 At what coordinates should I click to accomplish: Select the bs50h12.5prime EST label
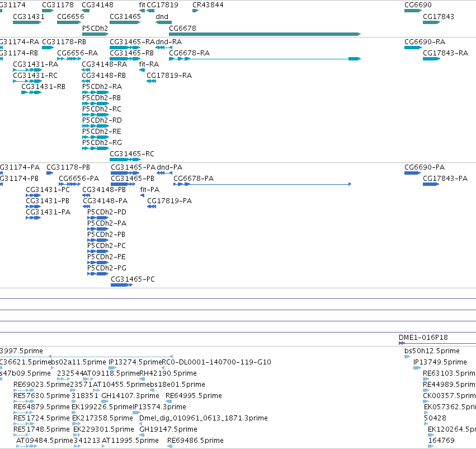[432, 351]
